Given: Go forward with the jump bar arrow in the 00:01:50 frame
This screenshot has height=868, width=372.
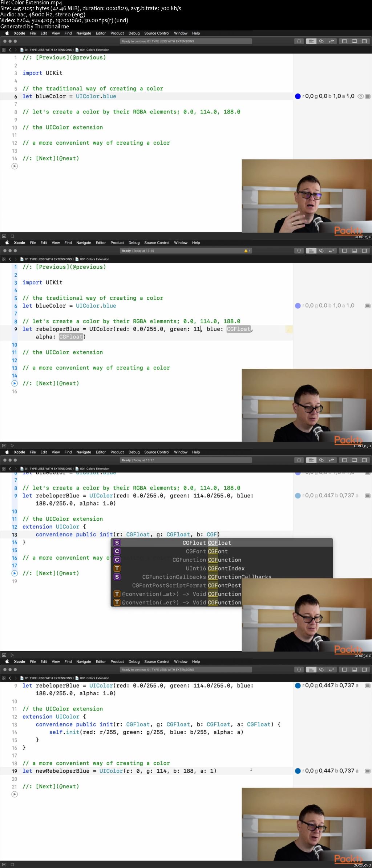Looking at the screenshot, I should point(16,50).
